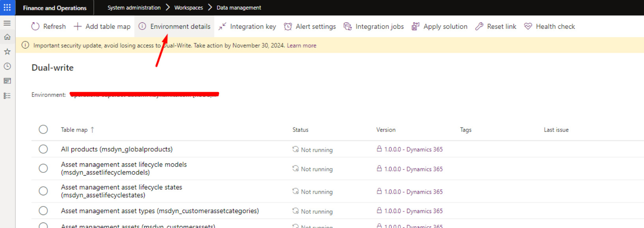644x228 pixels.
Task: Click Apply solution
Action: coord(439,26)
